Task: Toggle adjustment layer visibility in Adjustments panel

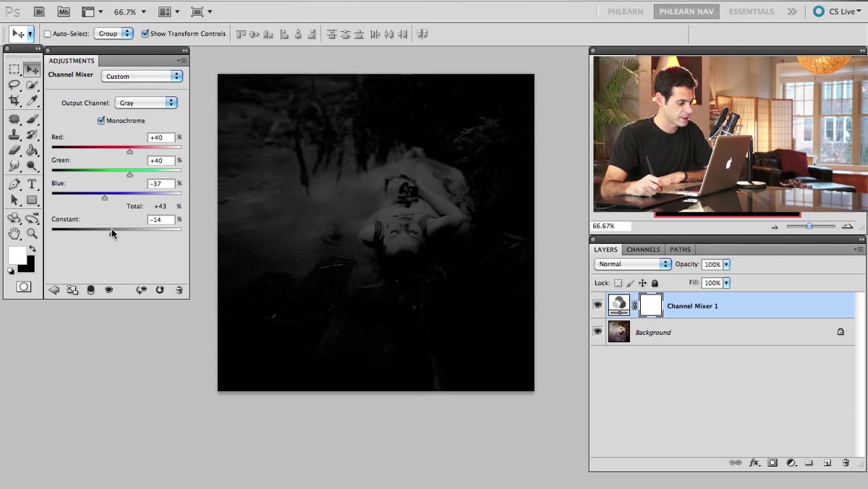Action: 109,290
